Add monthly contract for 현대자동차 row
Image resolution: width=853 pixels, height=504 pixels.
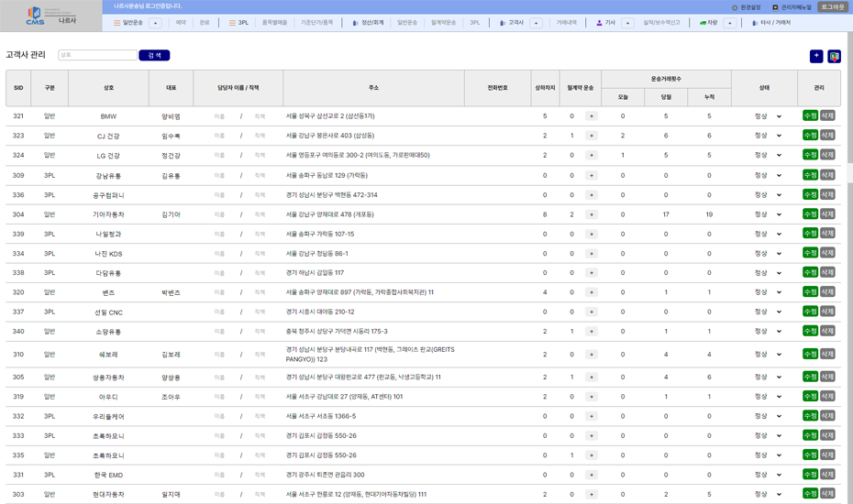tap(592, 495)
